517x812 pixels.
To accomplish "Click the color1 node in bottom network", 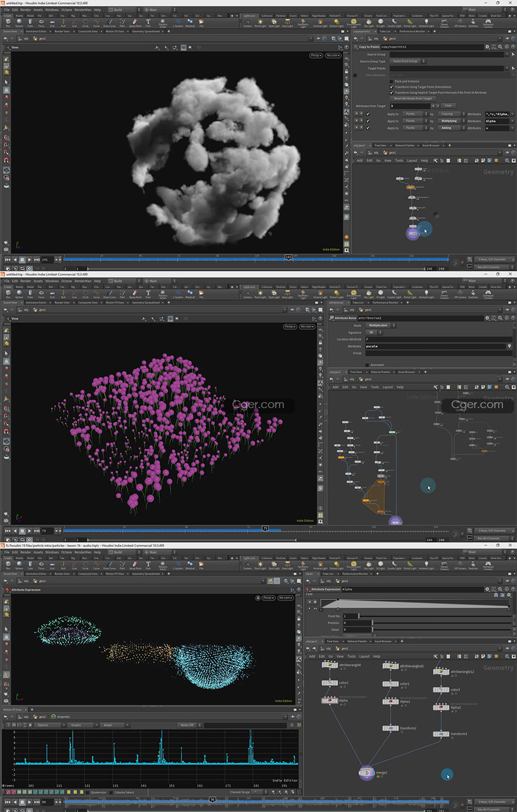I will [330, 683].
